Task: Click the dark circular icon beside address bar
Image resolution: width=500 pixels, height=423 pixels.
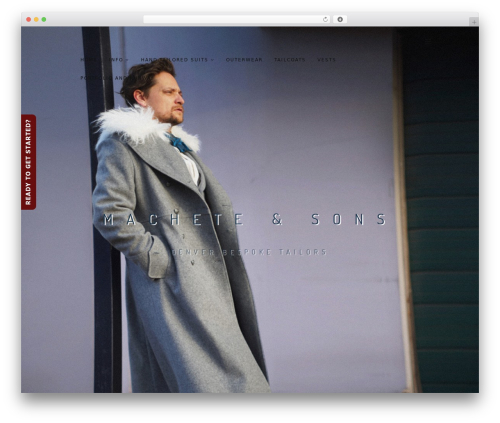Action: [x=340, y=19]
